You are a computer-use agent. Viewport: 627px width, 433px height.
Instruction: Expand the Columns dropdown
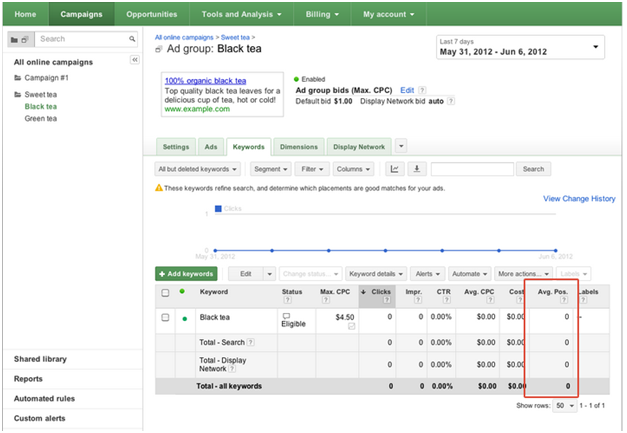click(353, 169)
